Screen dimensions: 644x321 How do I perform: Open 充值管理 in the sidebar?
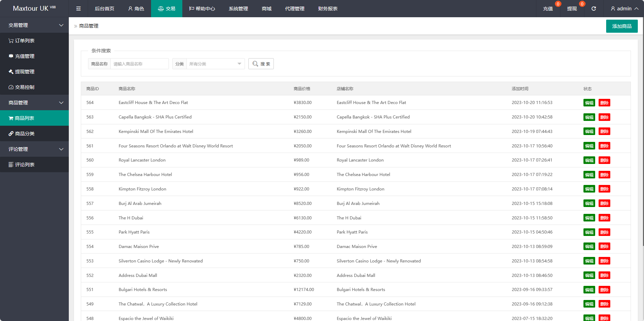[34, 56]
